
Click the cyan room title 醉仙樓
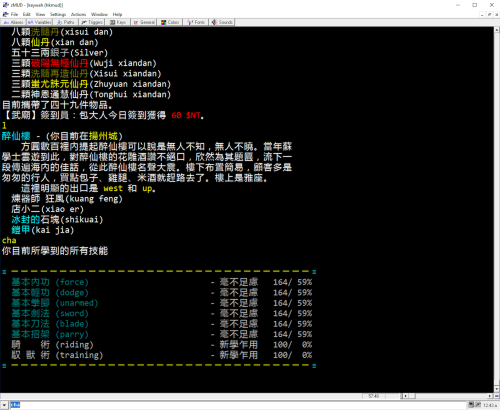pyautogui.click(x=16, y=136)
